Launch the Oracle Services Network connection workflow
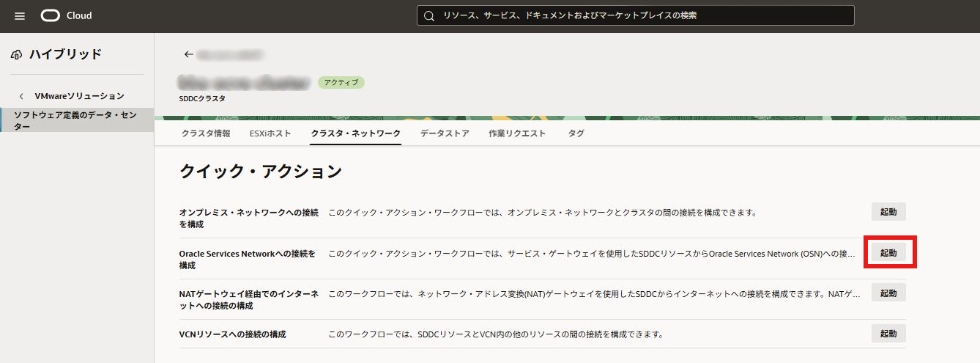 coord(888,253)
